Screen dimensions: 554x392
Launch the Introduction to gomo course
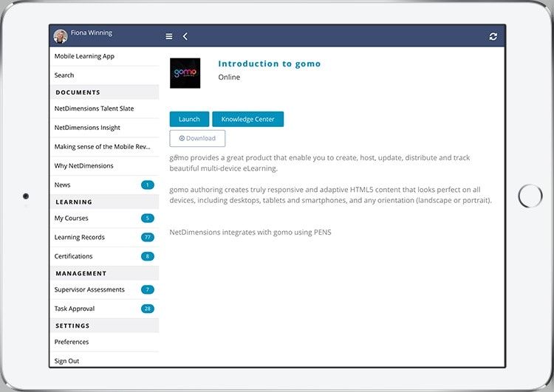point(189,119)
